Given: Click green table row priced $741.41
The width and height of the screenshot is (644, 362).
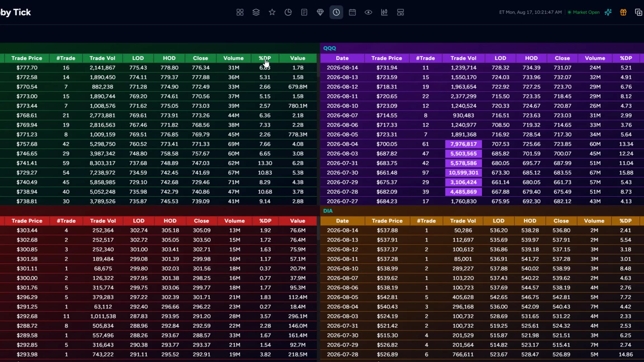Looking at the screenshot, I should [158, 163].
